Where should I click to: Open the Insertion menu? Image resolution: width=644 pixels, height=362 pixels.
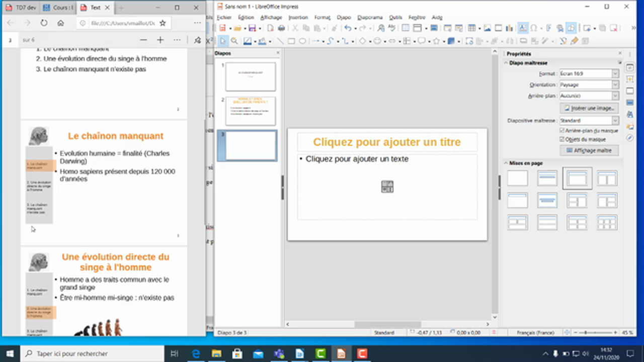(298, 17)
